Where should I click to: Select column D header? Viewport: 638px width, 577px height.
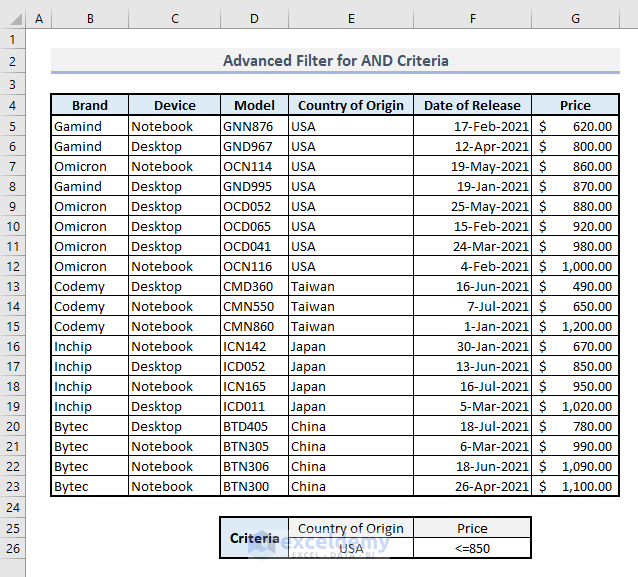click(254, 19)
